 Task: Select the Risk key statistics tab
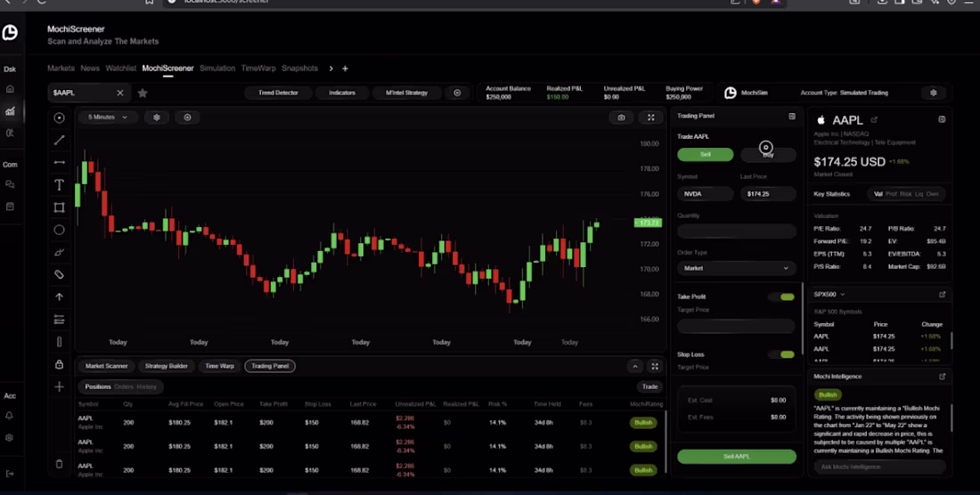906,194
